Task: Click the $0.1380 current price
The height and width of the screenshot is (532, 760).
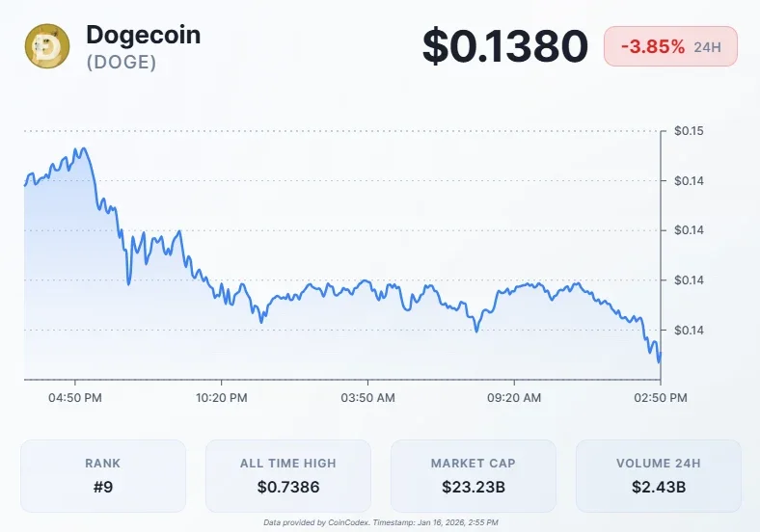Action: click(x=504, y=47)
